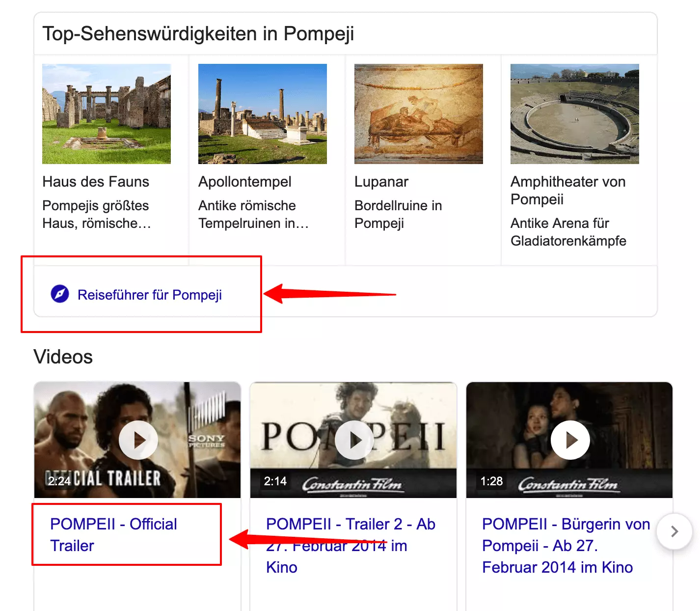
Task: Click the 1:28 duration badge
Action: 491,481
